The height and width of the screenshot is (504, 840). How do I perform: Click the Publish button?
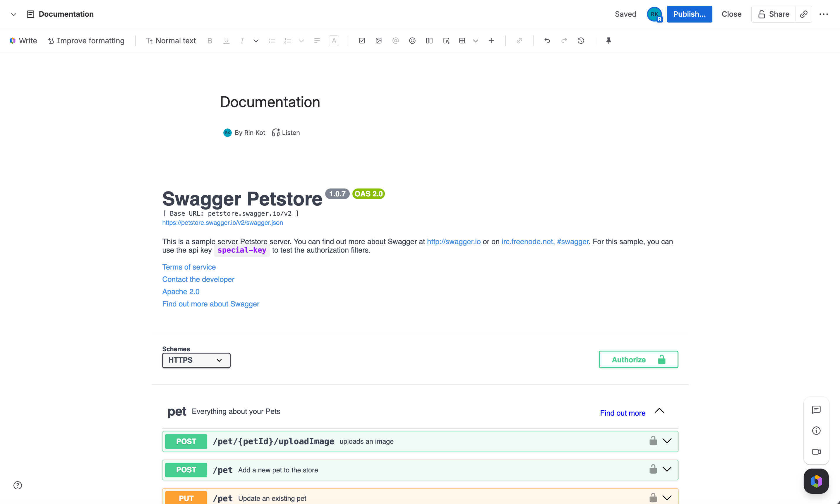click(x=689, y=14)
